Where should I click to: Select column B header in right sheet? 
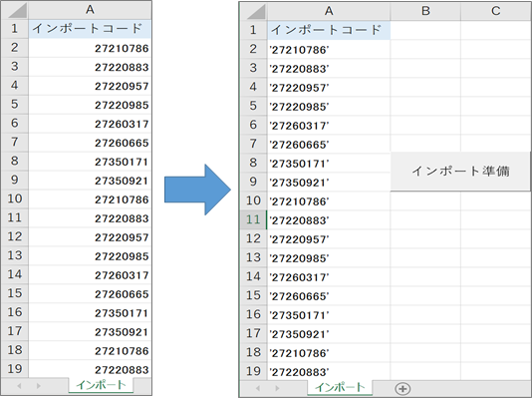tap(425, 11)
